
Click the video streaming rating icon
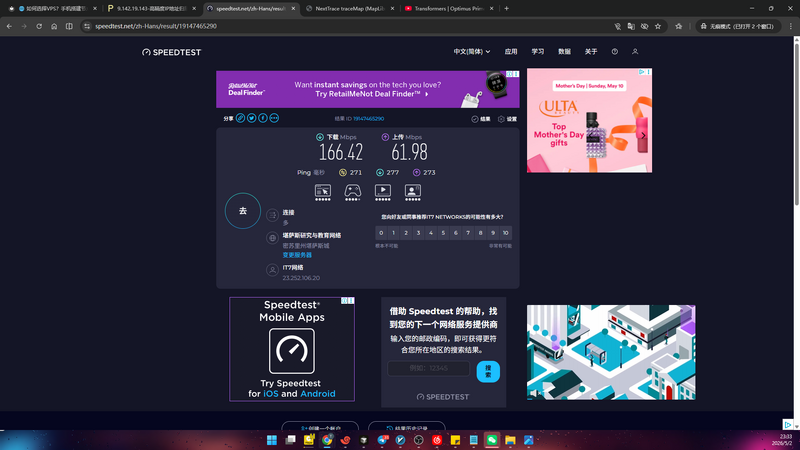click(383, 191)
